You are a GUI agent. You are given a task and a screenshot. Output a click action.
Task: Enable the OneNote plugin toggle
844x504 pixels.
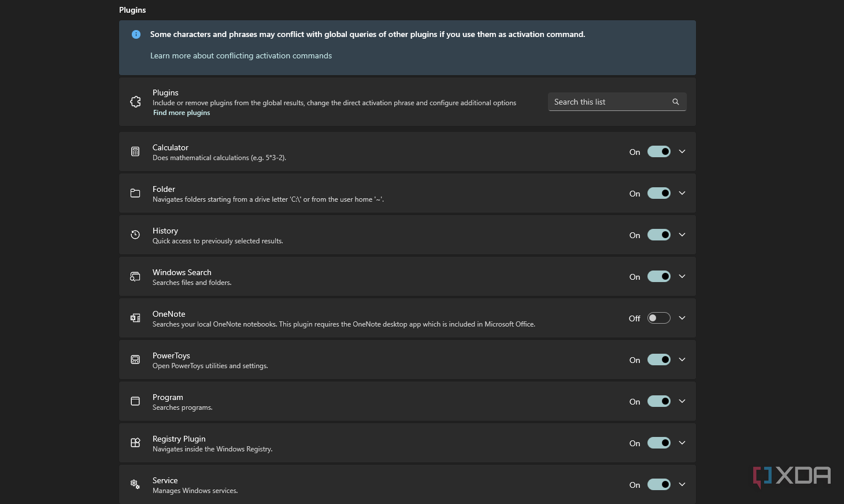click(x=659, y=318)
